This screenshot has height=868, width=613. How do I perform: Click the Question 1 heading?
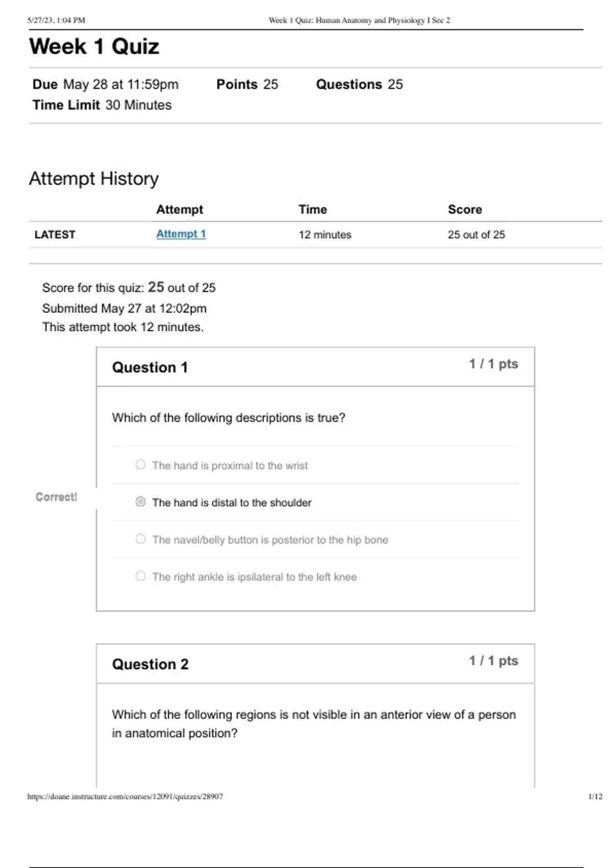coord(150,368)
